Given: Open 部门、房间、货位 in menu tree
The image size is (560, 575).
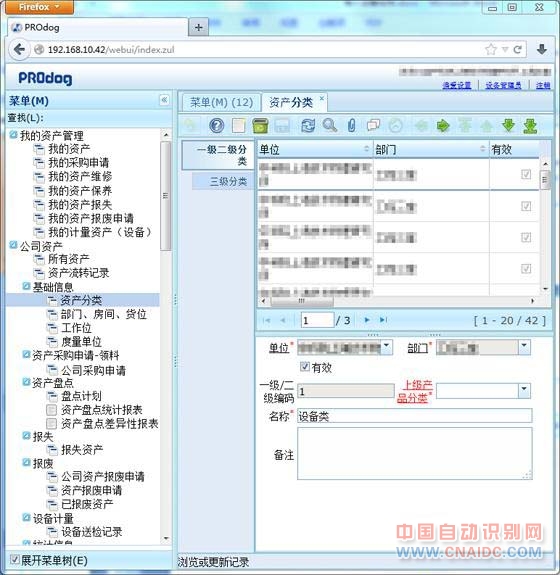Looking at the screenshot, I should point(104,314).
